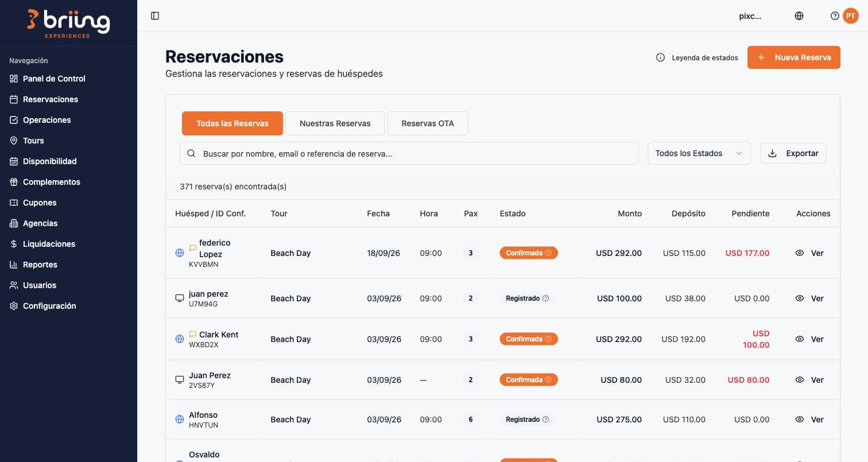868x462 pixels.
Task: Select the Todas las Reservas tab
Action: click(x=232, y=123)
